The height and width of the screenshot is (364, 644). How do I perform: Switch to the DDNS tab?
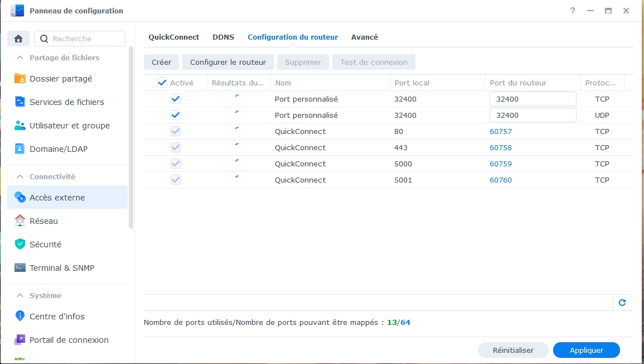coord(224,37)
